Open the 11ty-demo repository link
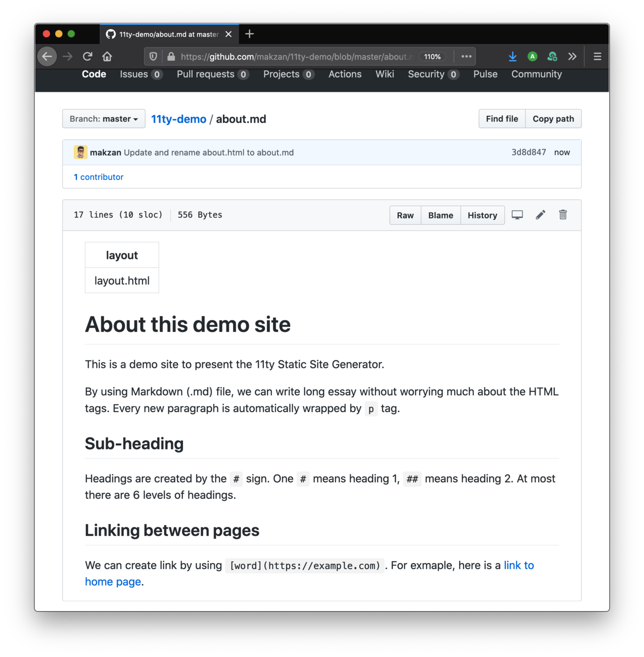Viewport: 644px width, 657px height. tap(179, 119)
